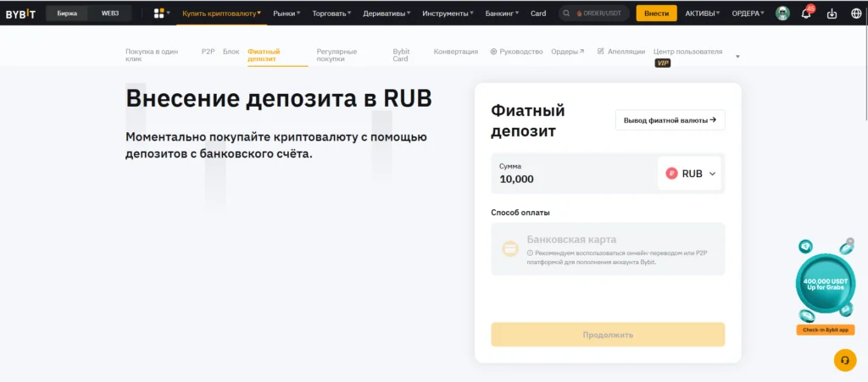Viewport: 868px width, 382px height.
Task: Expand the Банкинг menu
Action: [x=502, y=14]
